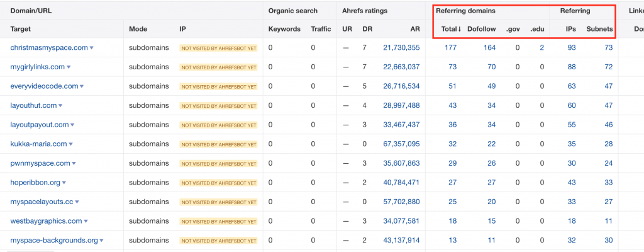Click the Target column header

(21, 29)
